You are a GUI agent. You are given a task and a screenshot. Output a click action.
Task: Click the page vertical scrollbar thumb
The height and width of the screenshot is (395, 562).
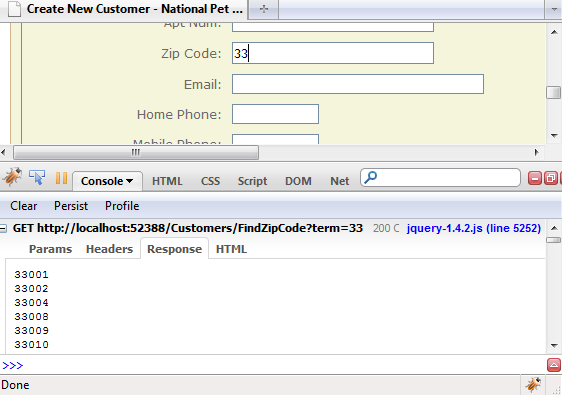point(554,92)
